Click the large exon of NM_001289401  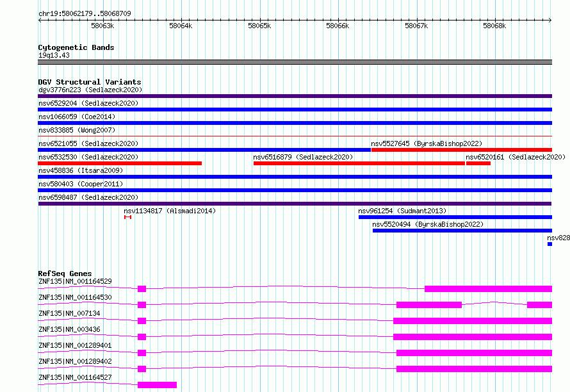point(474,353)
